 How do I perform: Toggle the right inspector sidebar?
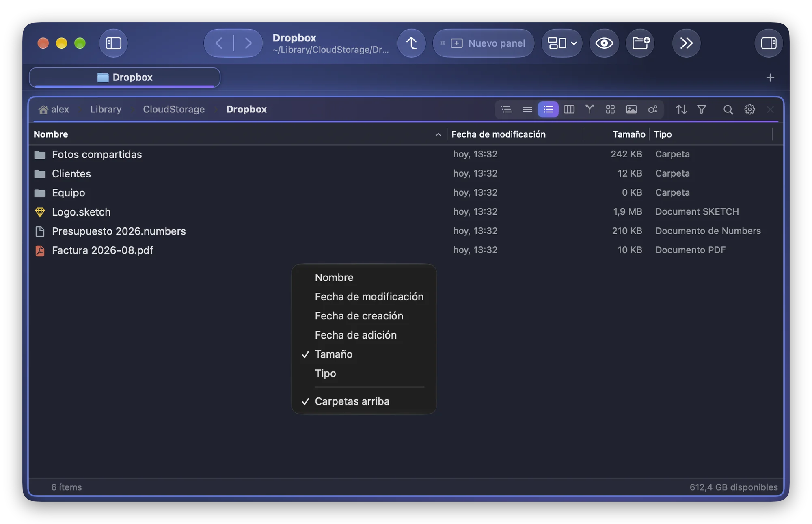(769, 43)
